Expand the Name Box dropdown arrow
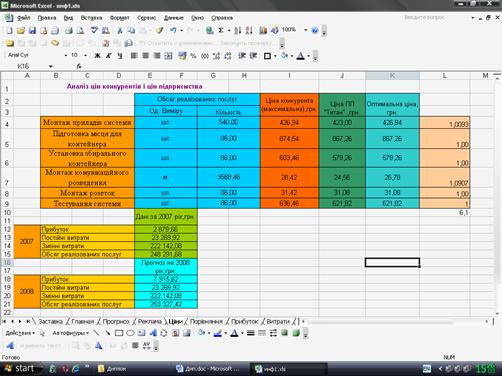 (51, 66)
